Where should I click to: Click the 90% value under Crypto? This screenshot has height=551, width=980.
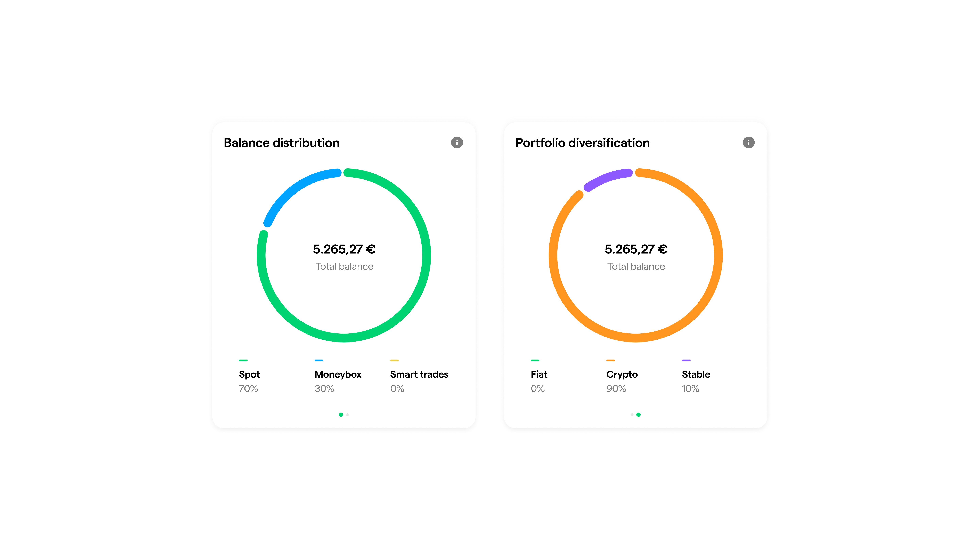(616, 389)
